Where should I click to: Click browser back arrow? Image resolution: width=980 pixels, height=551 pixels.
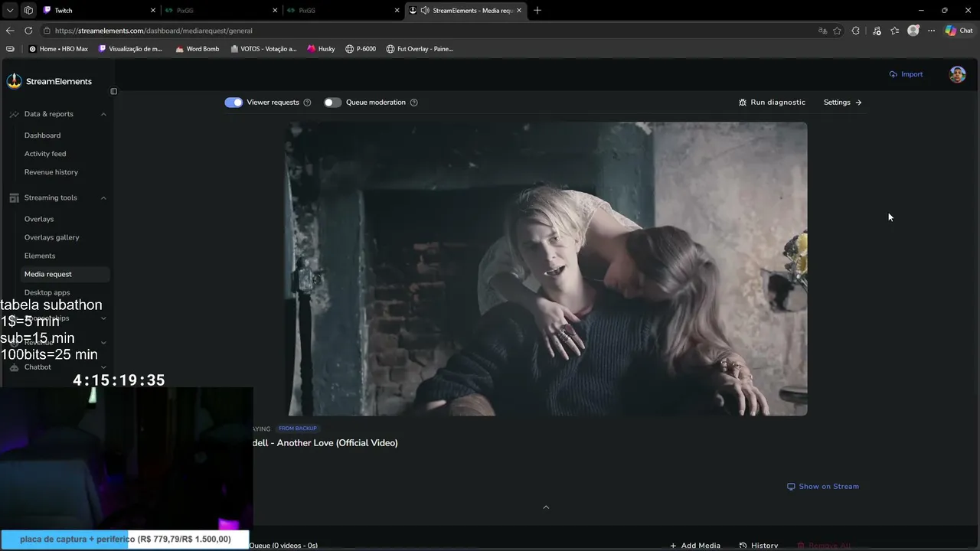coord(10,31)
